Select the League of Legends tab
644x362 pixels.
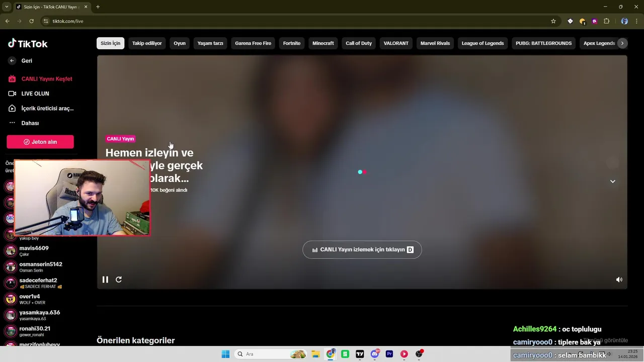pos(482,43)
